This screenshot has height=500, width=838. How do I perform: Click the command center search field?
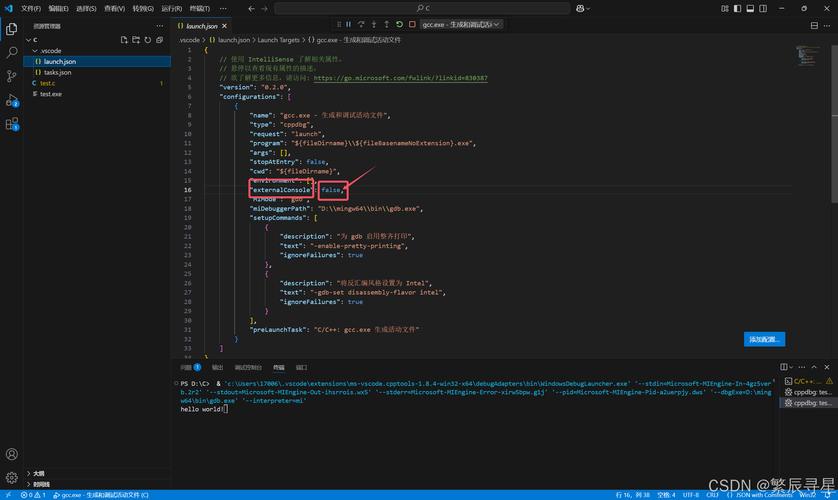(422, 9)
